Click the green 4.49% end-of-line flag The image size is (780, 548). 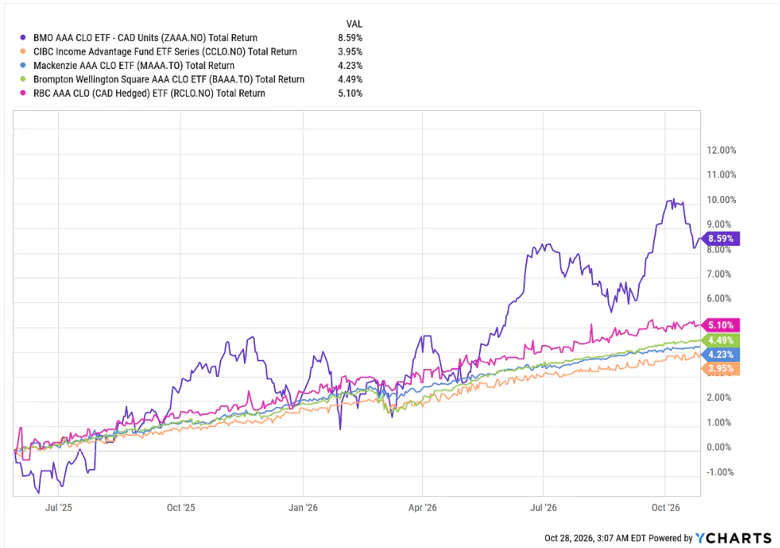(720, 341)
